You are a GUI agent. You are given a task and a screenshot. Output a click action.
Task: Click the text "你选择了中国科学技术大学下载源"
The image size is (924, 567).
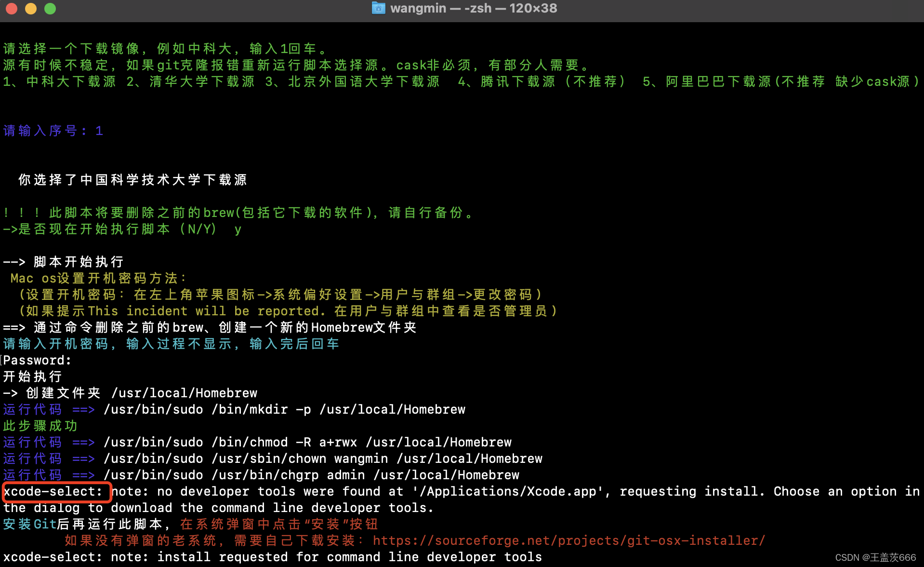pos(132,180)
